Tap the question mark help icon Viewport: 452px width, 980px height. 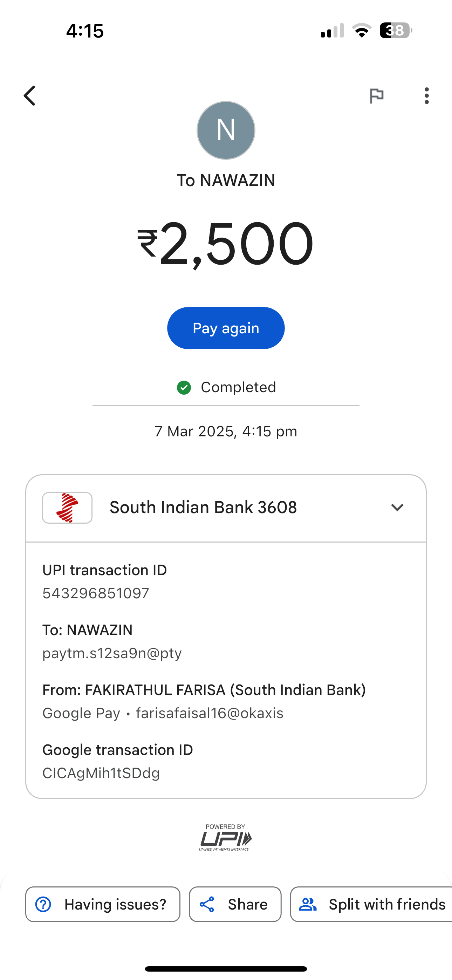coord(43,904)
